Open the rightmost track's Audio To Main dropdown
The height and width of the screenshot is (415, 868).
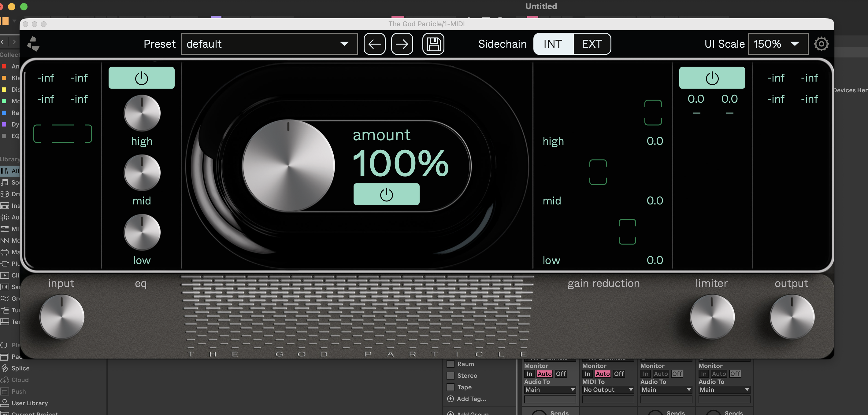[725, 390]
